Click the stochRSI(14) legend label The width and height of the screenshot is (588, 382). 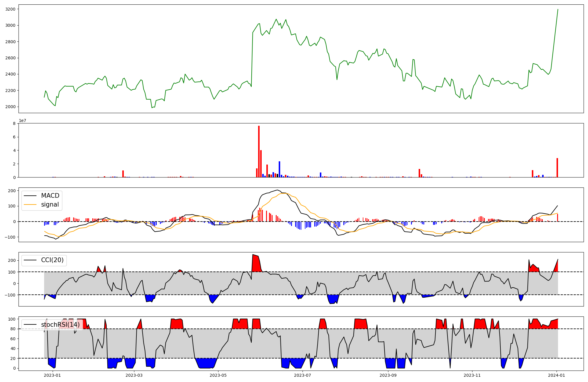pos(60,324)
